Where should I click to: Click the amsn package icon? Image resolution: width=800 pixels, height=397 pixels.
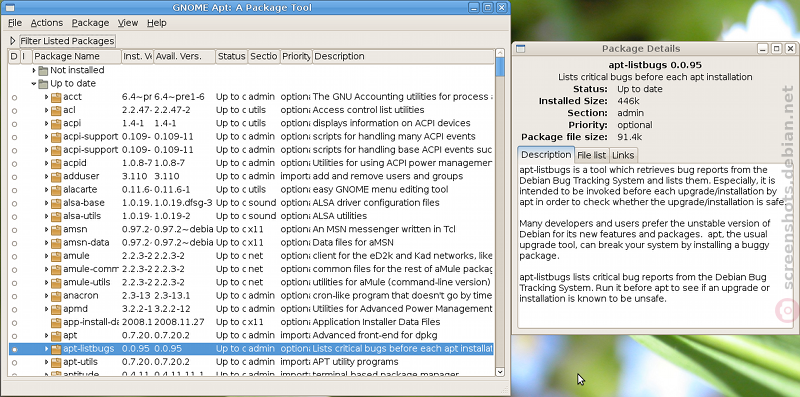(x=56, y=229)
